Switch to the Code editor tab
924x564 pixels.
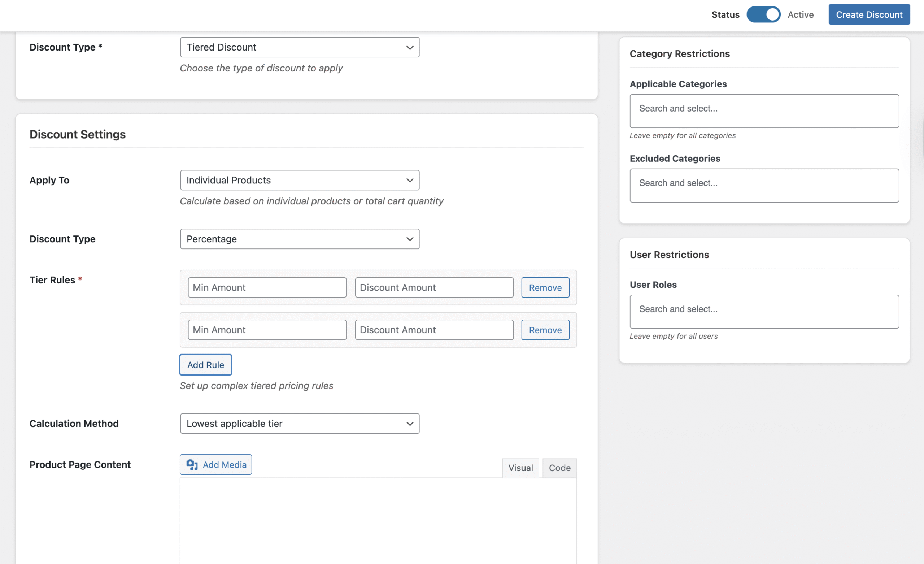tap(559, 468)
